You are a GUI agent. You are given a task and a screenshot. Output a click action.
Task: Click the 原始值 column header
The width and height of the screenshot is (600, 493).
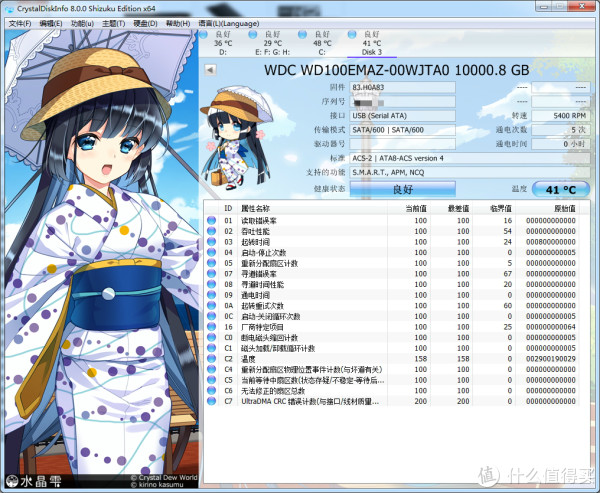(x=546, y=208)
